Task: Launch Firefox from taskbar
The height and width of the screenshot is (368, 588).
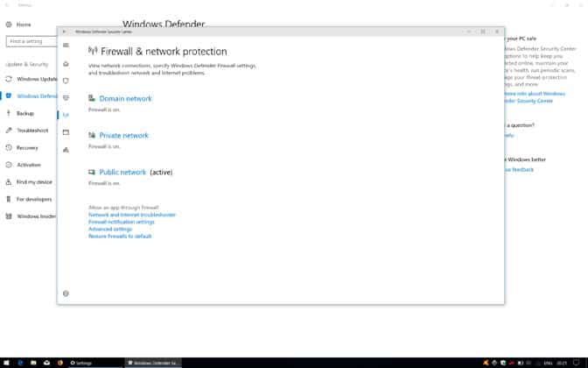Action: tap(60, 363)
